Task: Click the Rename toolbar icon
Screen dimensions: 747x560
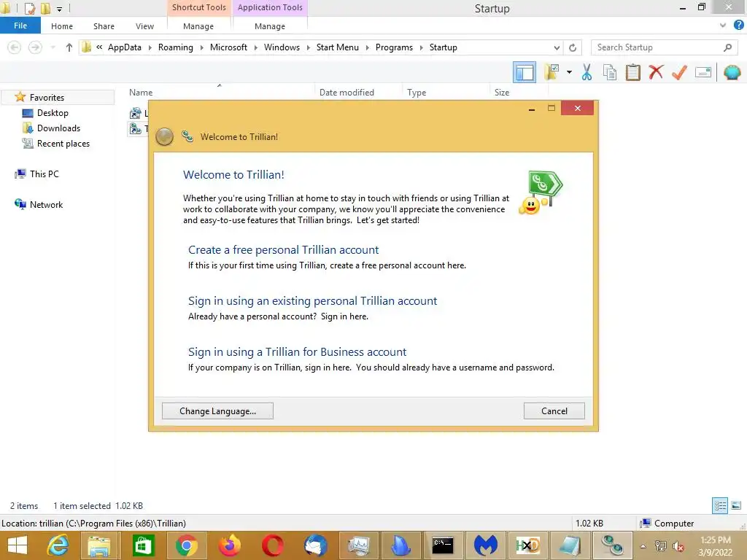Action: click(x=703, y=72)
